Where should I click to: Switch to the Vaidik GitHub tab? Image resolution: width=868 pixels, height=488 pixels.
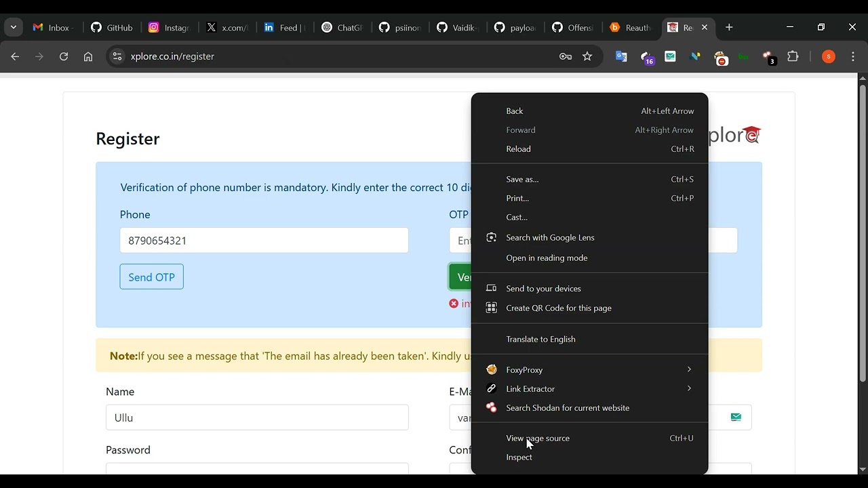[459, 27]
